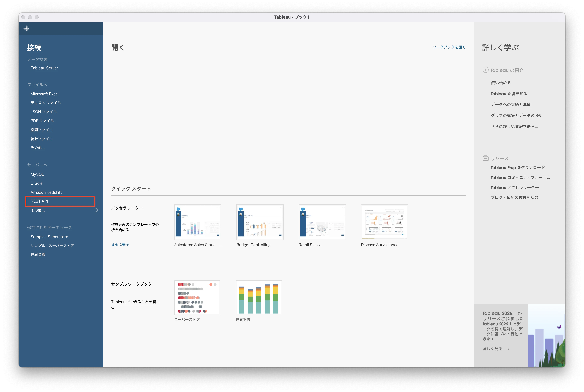This screenshot has width=584, height=392.
Task: Connect to REST API
Action: (x=39, y=201)
